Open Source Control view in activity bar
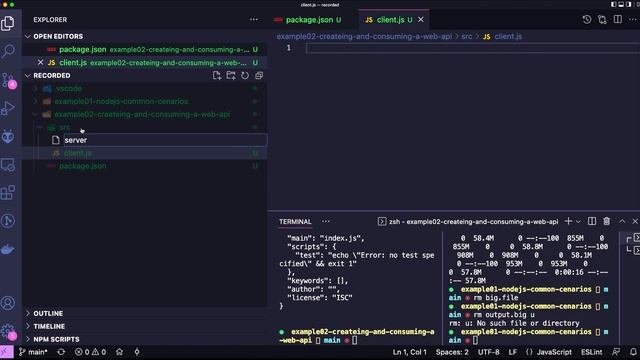Viewport: 640px width, 360px height. pyautogui.click(x=8, y=80)
